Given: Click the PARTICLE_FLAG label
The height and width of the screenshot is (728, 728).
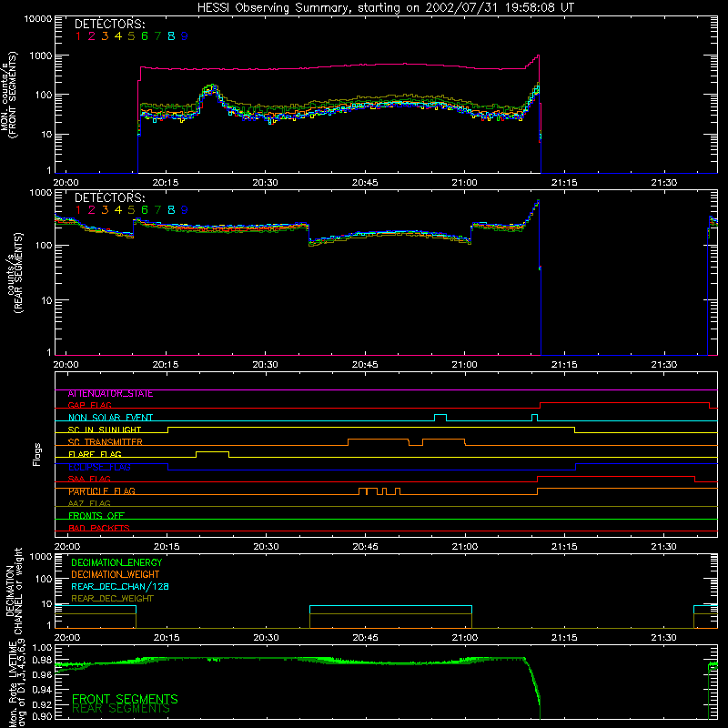Looking at the screenshot, I should [102, 491].
